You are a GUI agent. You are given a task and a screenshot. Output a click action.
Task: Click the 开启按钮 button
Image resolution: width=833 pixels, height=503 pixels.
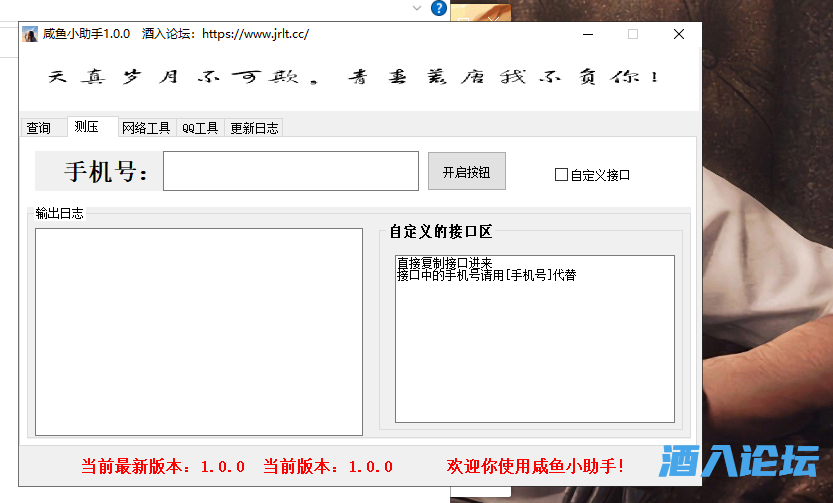click(x=466, y=172)
